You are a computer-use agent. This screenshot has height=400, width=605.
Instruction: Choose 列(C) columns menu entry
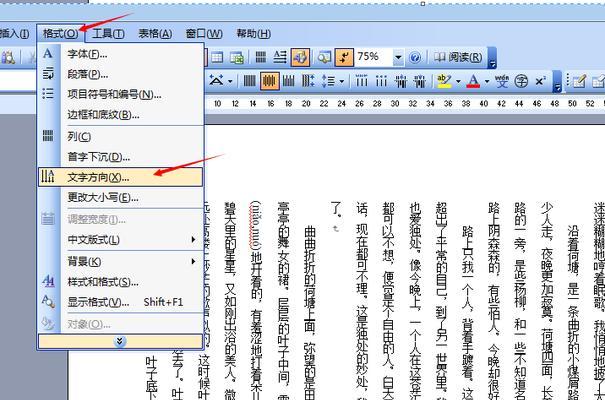(120, 136)
